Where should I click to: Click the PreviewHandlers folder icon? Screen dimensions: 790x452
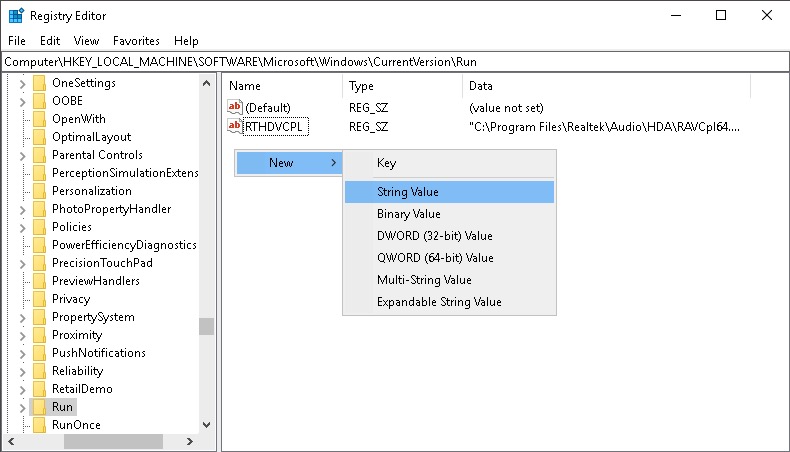coord(39,281)
